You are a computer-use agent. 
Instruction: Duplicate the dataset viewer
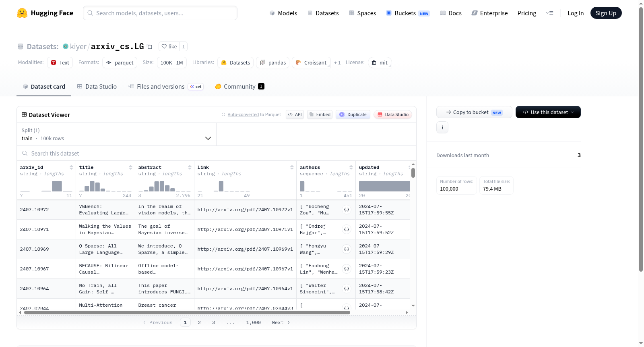[x=353, y=114]
